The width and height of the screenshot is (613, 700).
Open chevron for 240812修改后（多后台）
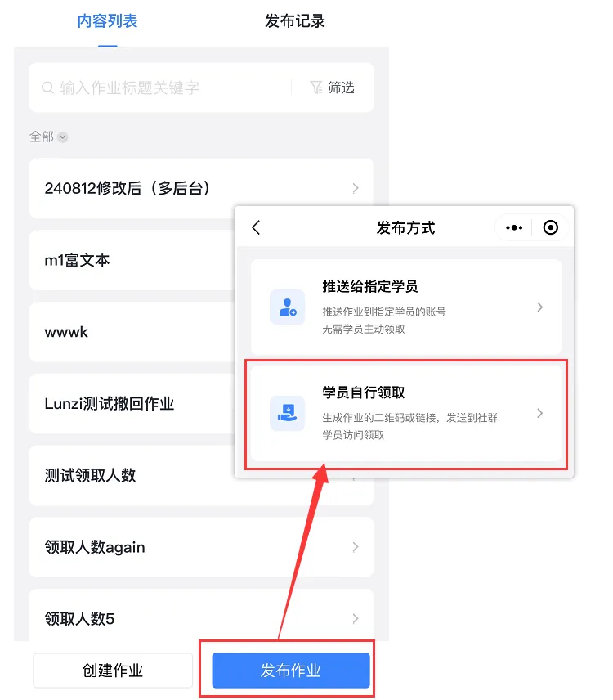coord(356,188)
